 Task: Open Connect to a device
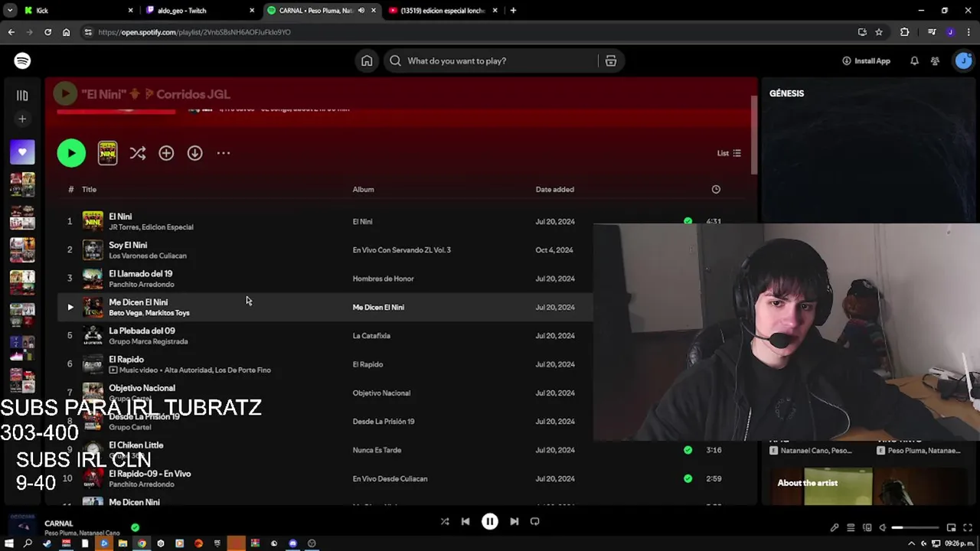click(867, 527)
